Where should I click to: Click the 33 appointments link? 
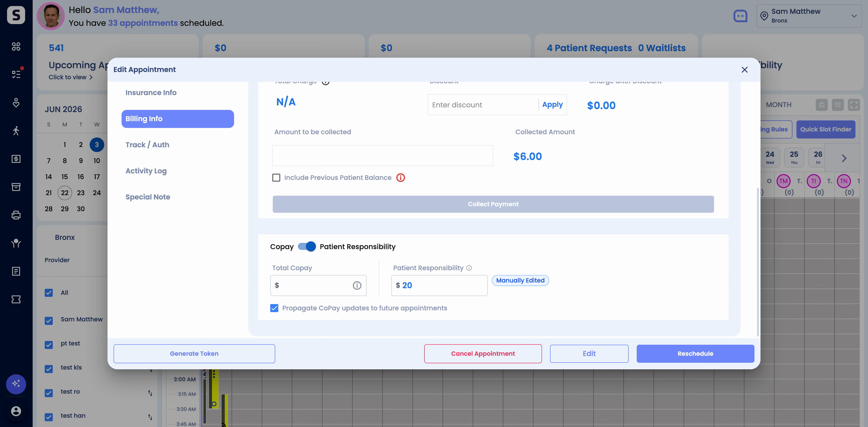pyautogui.click(x=143, y=23)
